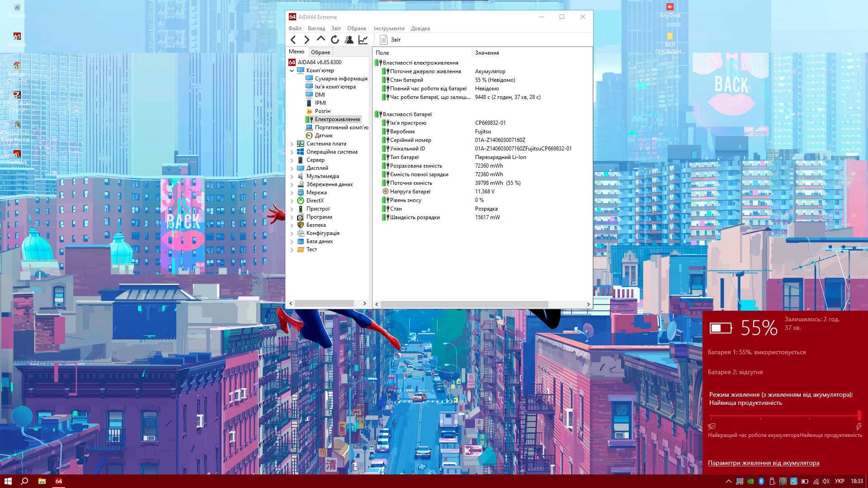Open the Обране menu in menu bar
868x488 pixels.
click(x=357, y=28)
